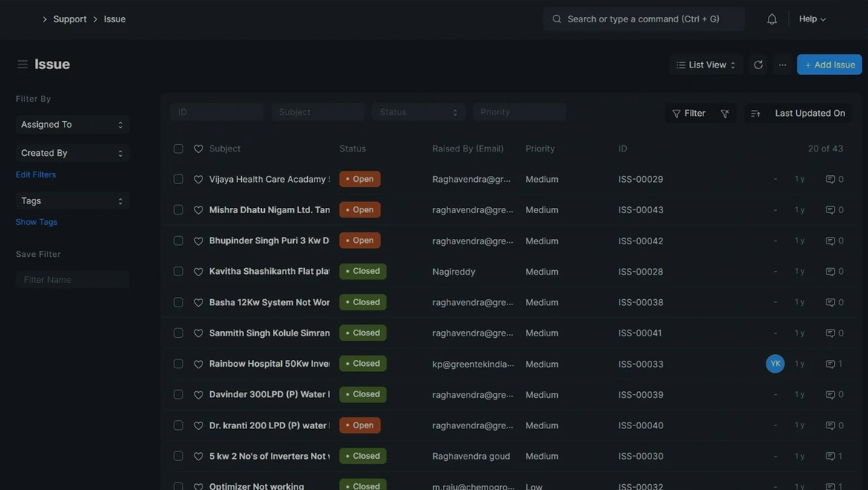
Task: Like the Vijaya Health Care issue heart
Action: [x=198, y=180]
